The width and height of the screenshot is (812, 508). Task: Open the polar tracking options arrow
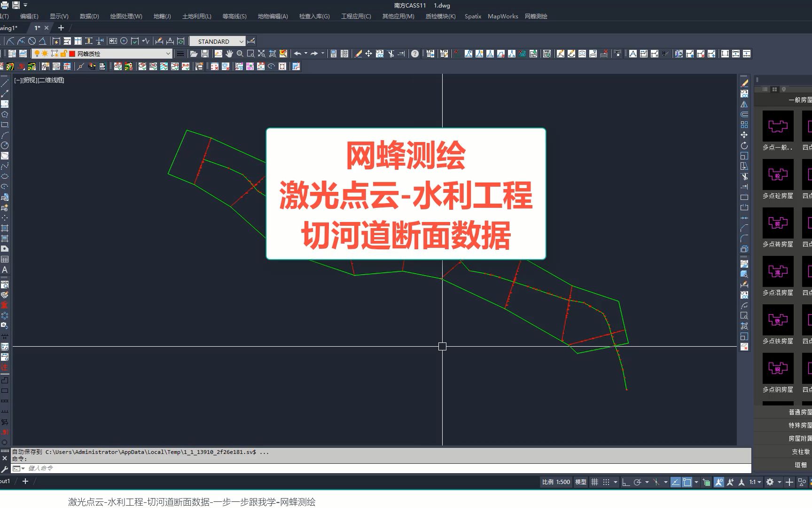[x=647, y=482]
